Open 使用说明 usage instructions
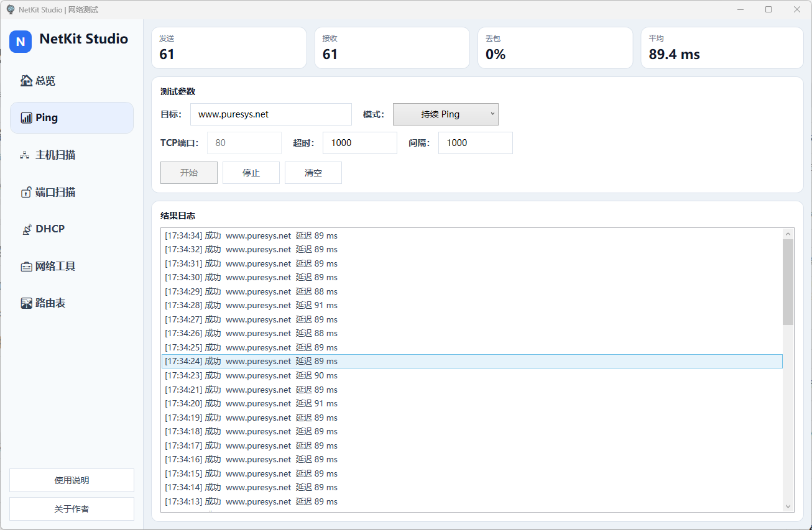Screen dimensions: 812x530 point(72,480)
